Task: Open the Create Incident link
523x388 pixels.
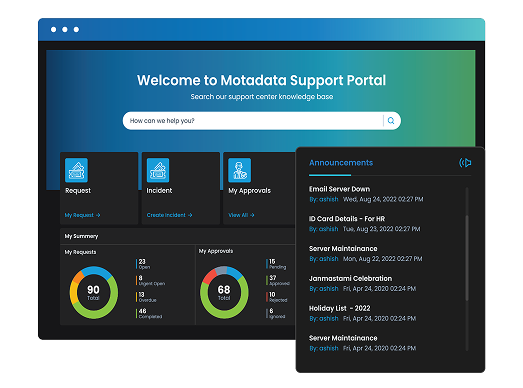Action: click(x=169, y=215)
